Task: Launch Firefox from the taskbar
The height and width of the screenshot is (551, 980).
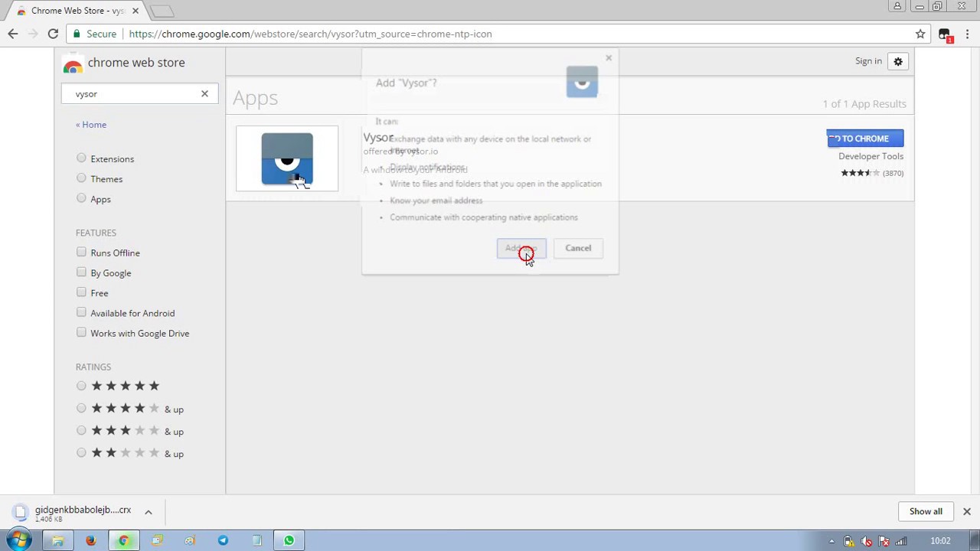Action: (90, 541)
